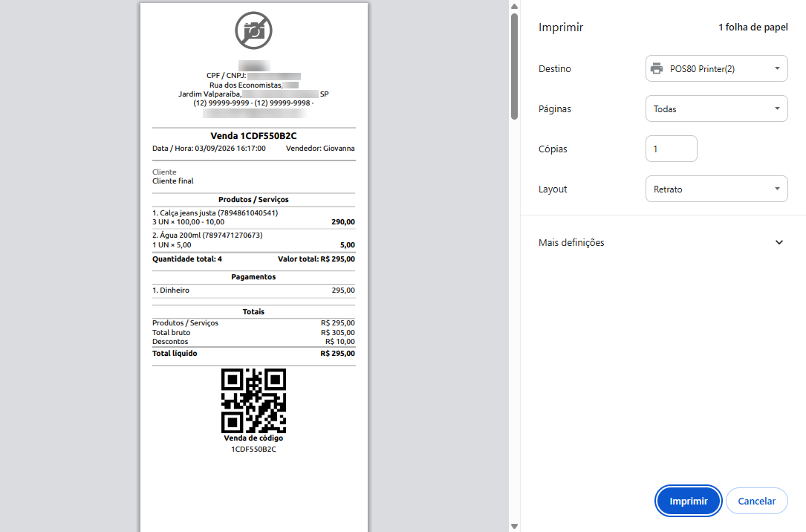Screen dimensions: 806x532
Task: Click the preview scrollbar up arrow
Action: click(514, 6)
